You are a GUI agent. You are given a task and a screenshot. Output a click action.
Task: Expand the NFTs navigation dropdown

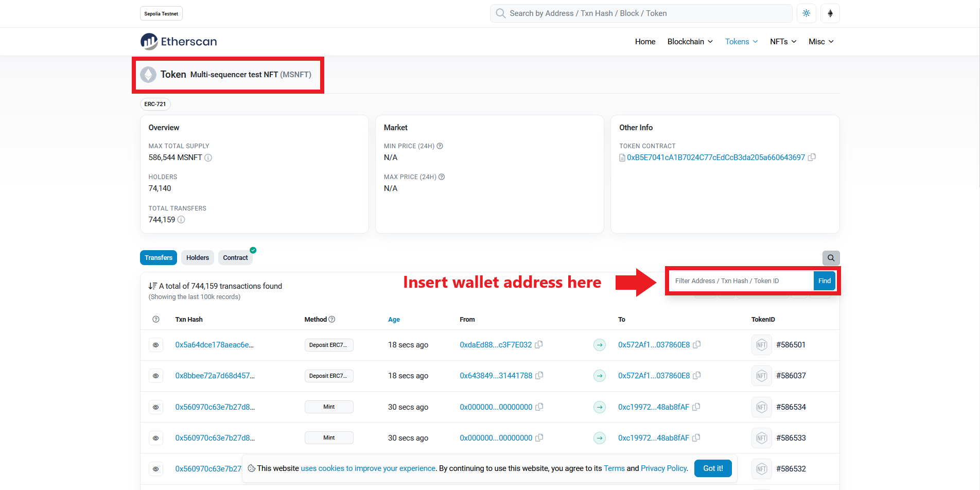tap(783, 42)
